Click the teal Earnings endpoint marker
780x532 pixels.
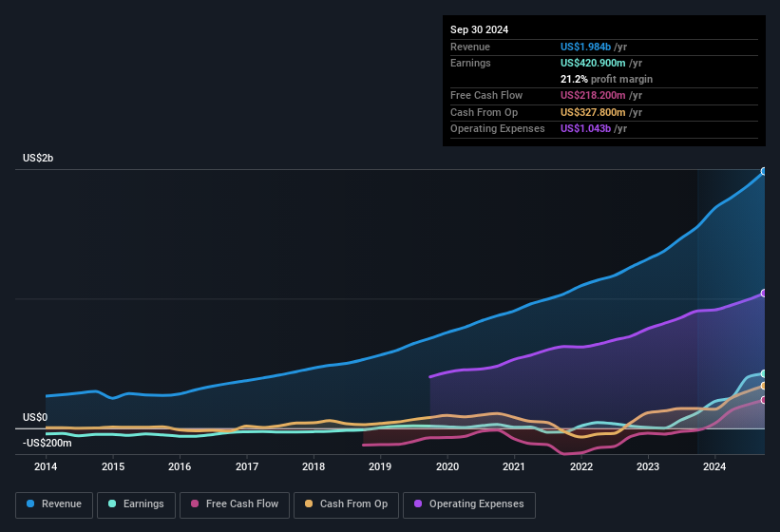point(763,373)
